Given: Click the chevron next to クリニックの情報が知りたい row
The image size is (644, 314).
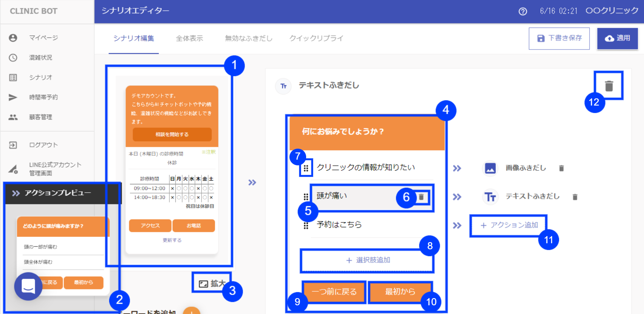Looking at the screenshot, I should pos(457,168).
